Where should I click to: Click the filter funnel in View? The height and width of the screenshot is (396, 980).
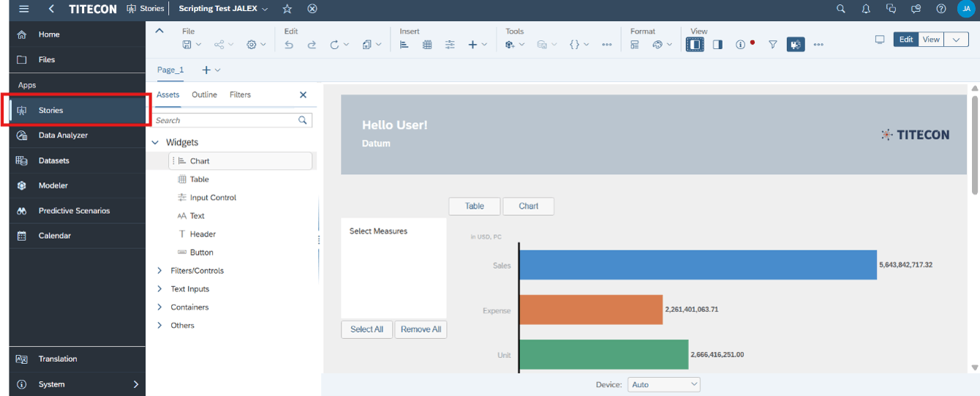coord(773,45)
